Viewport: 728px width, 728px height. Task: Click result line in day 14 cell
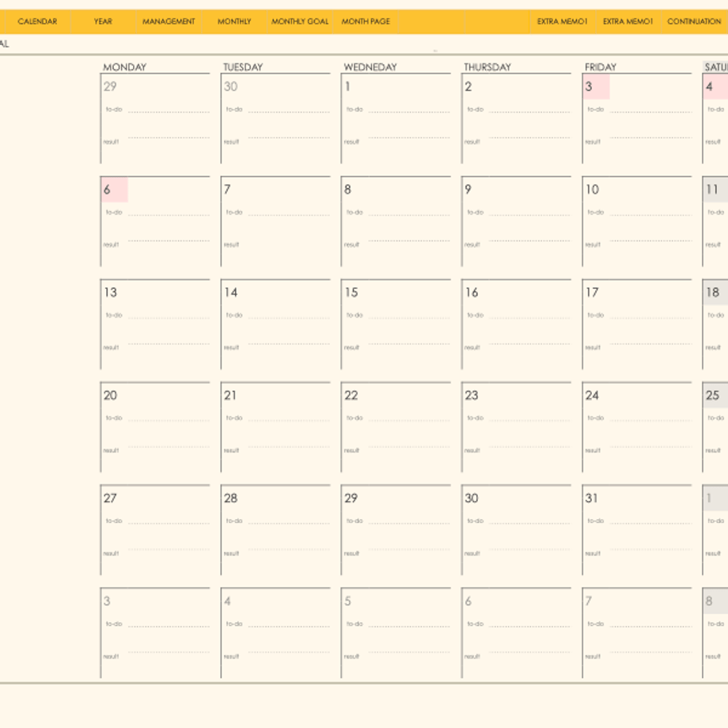289,344
